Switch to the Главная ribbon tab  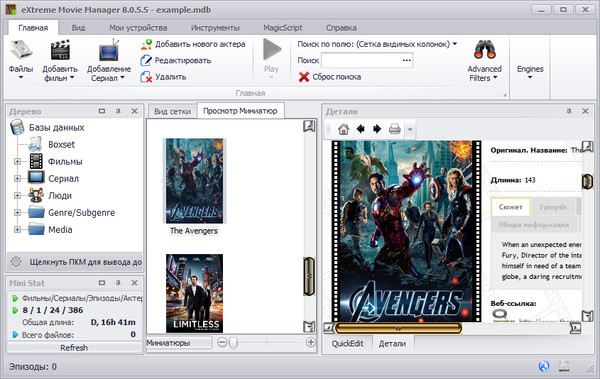(x=33, y=28)
